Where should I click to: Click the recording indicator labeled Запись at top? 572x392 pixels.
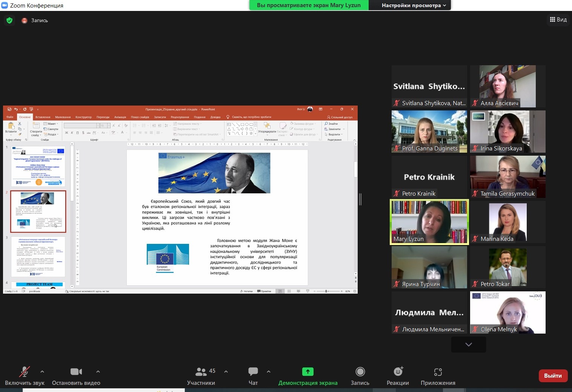coord(35,20)
